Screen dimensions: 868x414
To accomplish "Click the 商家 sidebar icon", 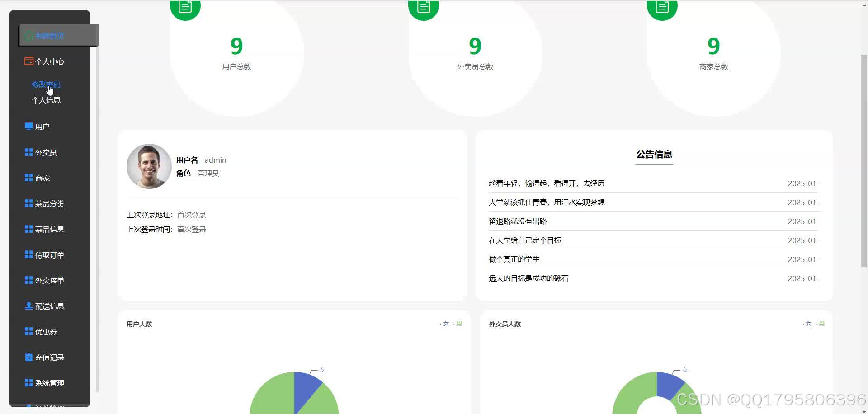I will point(28,178).
